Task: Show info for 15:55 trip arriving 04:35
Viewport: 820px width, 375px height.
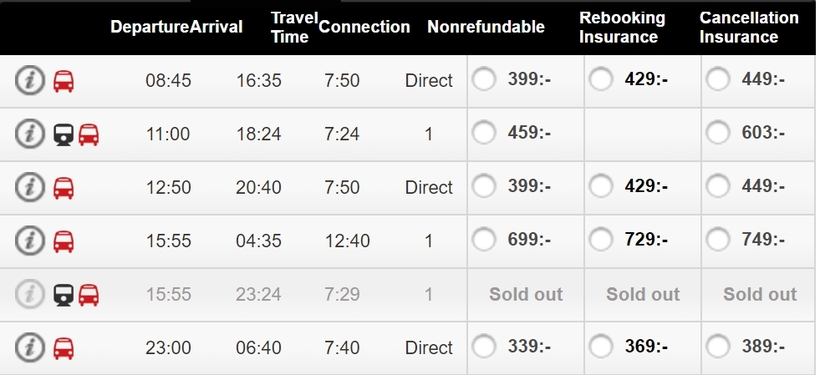Action: [29, 241]
